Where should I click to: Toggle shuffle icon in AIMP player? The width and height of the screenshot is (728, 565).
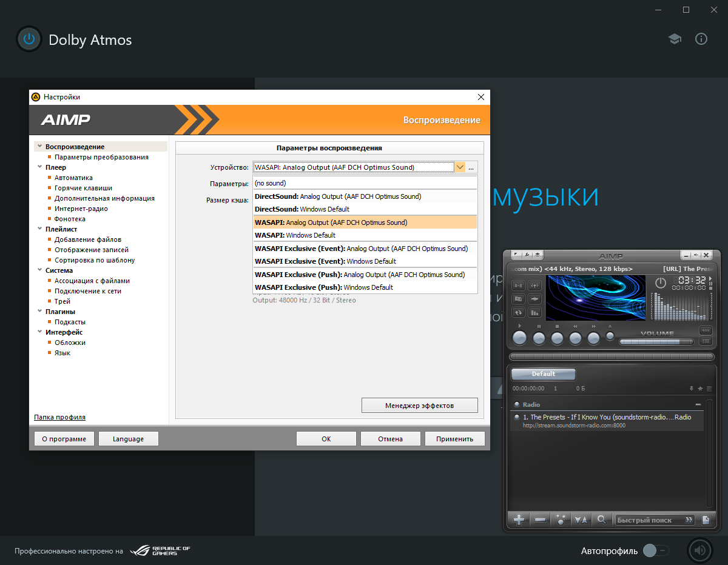click(518, 299)
